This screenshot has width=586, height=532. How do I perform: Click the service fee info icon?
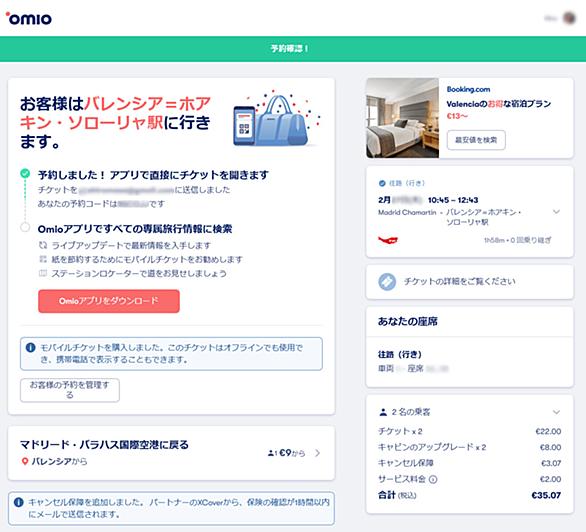[433, 479]
